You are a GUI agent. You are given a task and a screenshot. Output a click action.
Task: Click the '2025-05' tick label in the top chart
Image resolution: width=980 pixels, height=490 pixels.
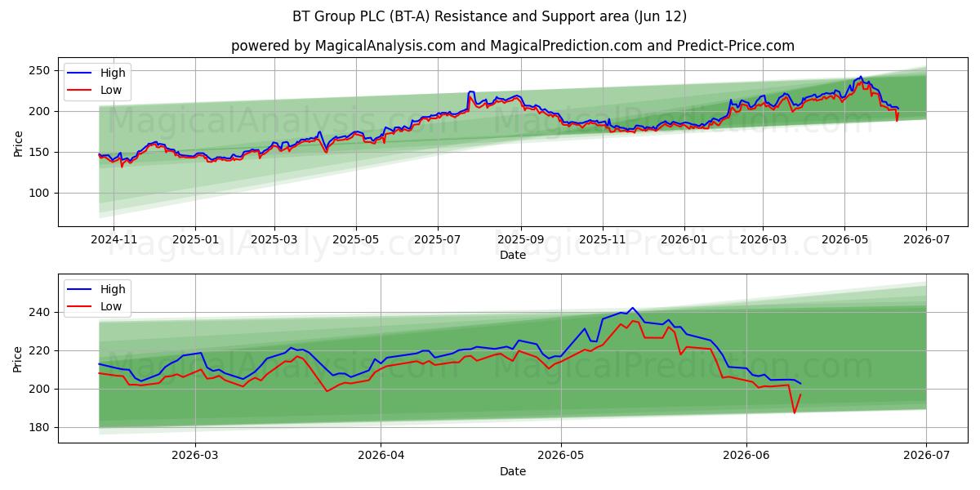(x=356, y=240)
